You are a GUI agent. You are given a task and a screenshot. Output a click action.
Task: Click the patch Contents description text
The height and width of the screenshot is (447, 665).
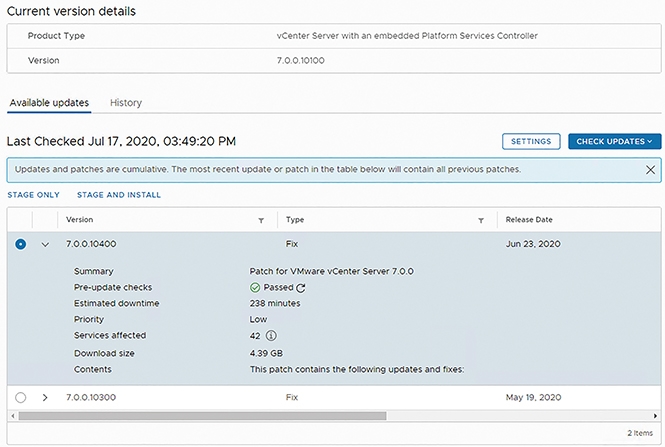pyautogui.click(x=357, y=370)
